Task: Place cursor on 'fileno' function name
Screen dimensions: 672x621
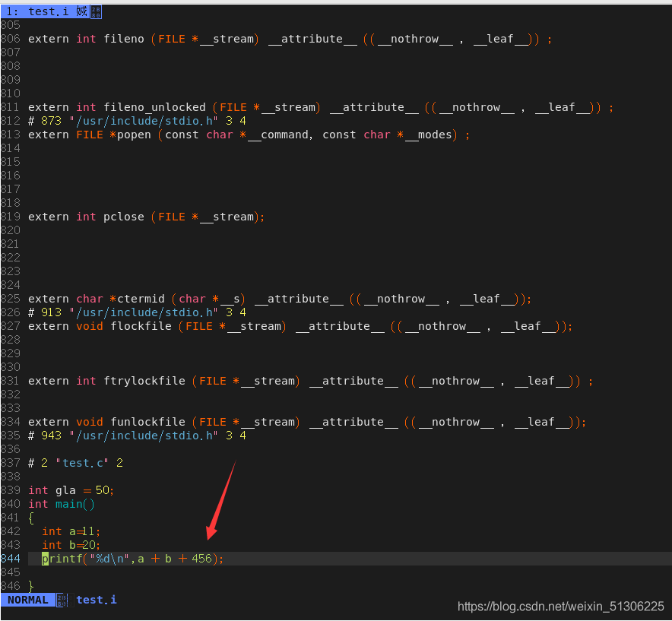Action: [x=124, y=39]
